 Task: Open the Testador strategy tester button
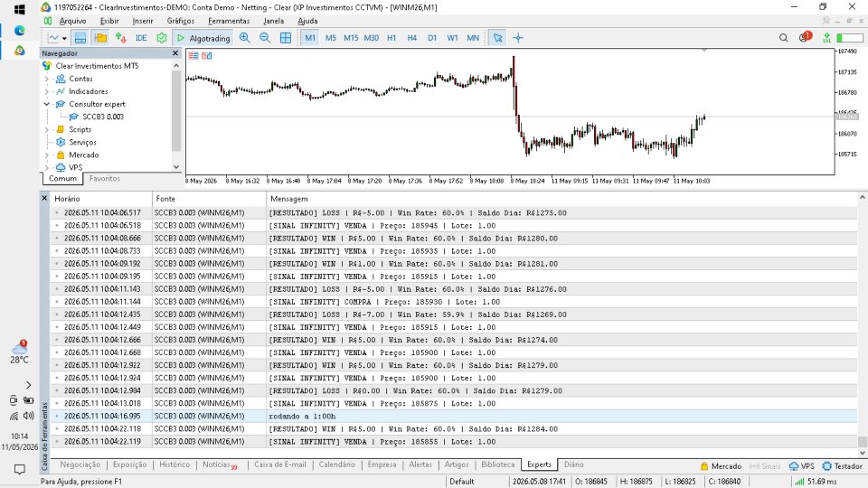[842, 466]
